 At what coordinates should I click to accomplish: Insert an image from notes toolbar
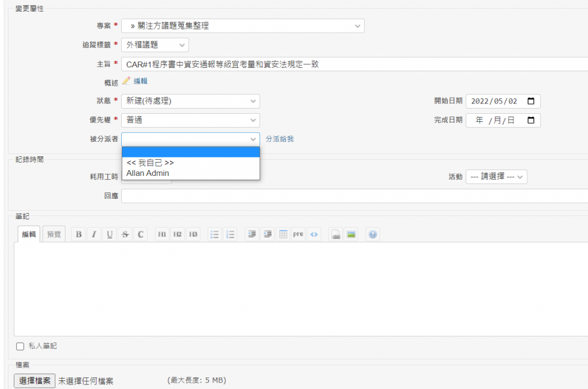pos(351,234)
